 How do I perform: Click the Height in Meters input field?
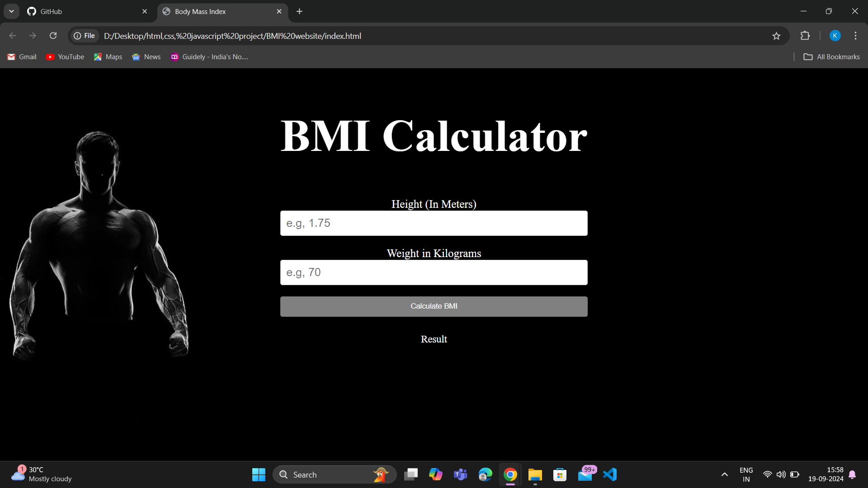[x=434, y=223]
